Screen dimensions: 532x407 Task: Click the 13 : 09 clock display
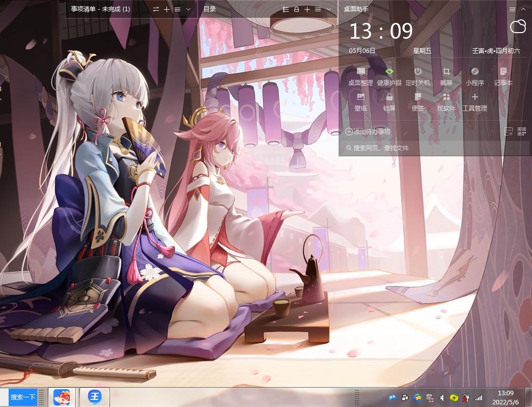(381, 31)
